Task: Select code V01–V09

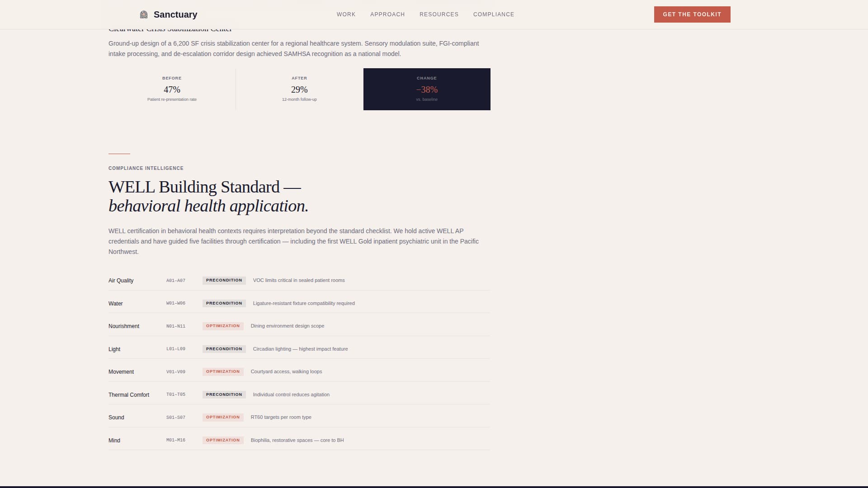Action: [176, 372]
